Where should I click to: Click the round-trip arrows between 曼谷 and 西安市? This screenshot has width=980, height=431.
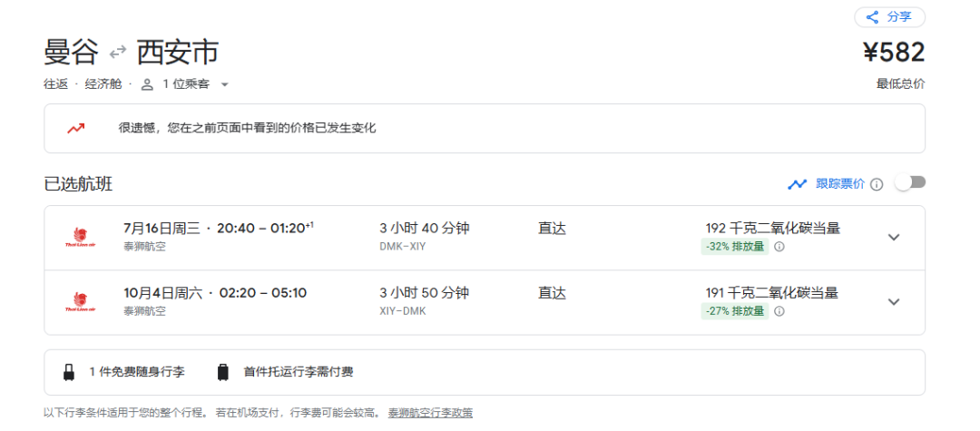point(117,53)
